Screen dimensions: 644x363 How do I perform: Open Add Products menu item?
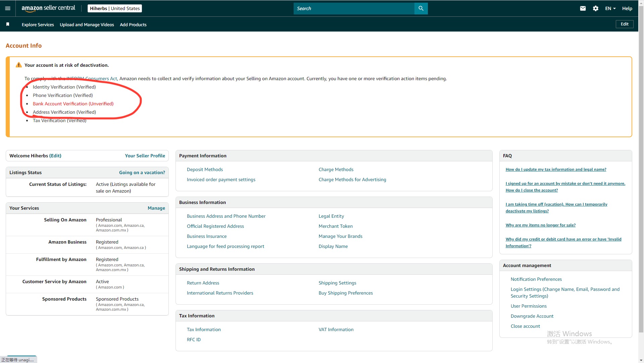[133, 24]
